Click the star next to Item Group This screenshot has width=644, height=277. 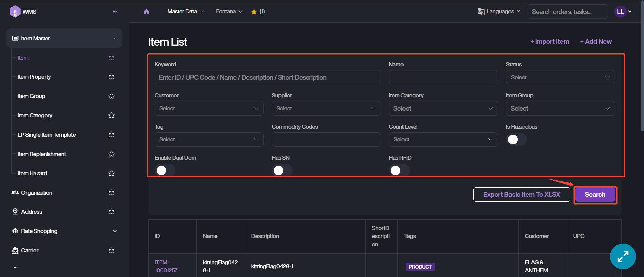(x=112, y=96)
